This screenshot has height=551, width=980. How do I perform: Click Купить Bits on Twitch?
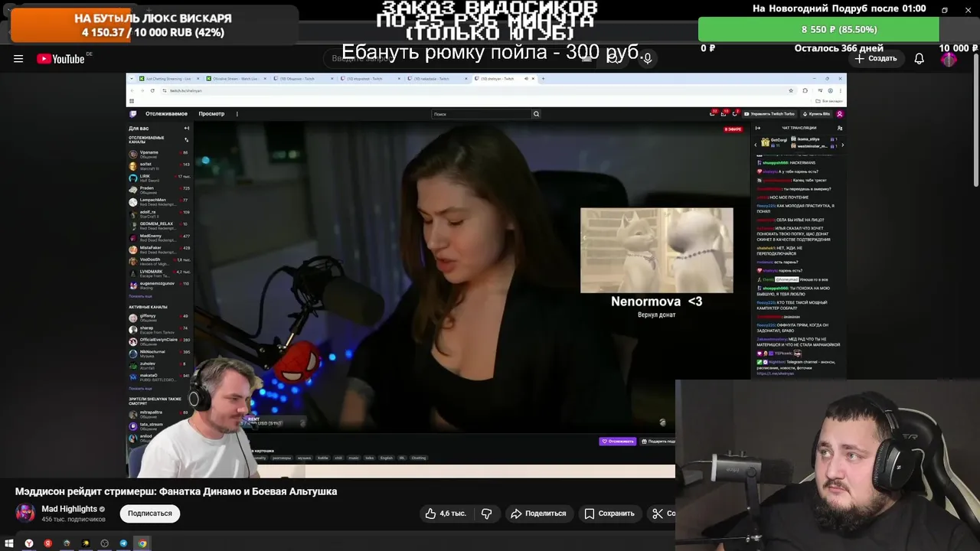pos(816,114)
